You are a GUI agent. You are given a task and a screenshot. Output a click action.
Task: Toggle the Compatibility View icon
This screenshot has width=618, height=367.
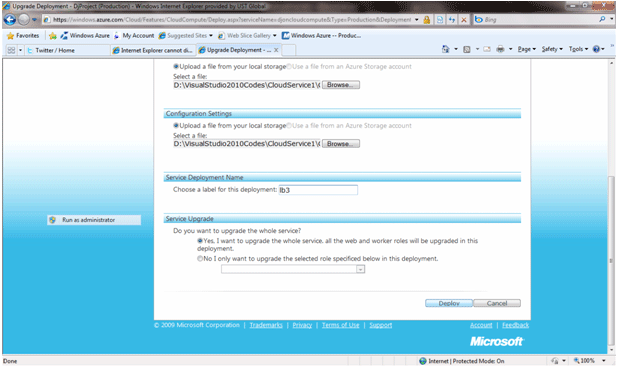point(439,20)
